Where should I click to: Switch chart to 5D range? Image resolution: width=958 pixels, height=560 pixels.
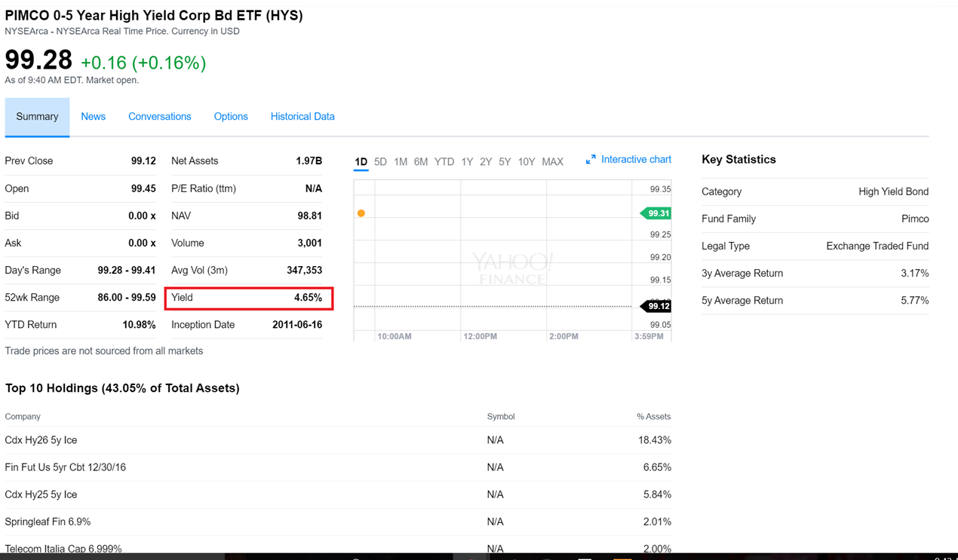point(380,161)
